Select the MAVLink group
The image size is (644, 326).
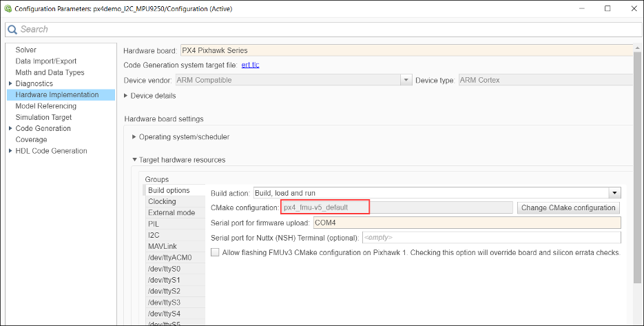pyautogui.click(x=163, y=246)
